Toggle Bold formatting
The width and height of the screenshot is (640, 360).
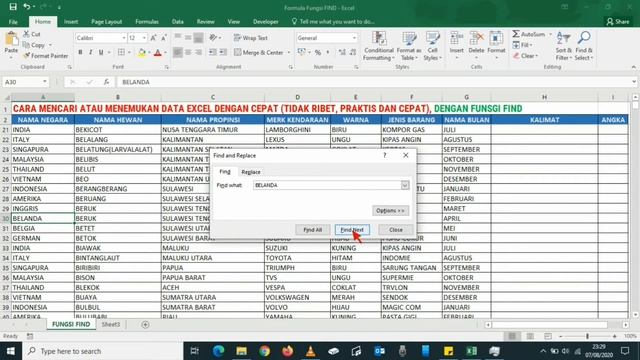[x=80, y=52]
